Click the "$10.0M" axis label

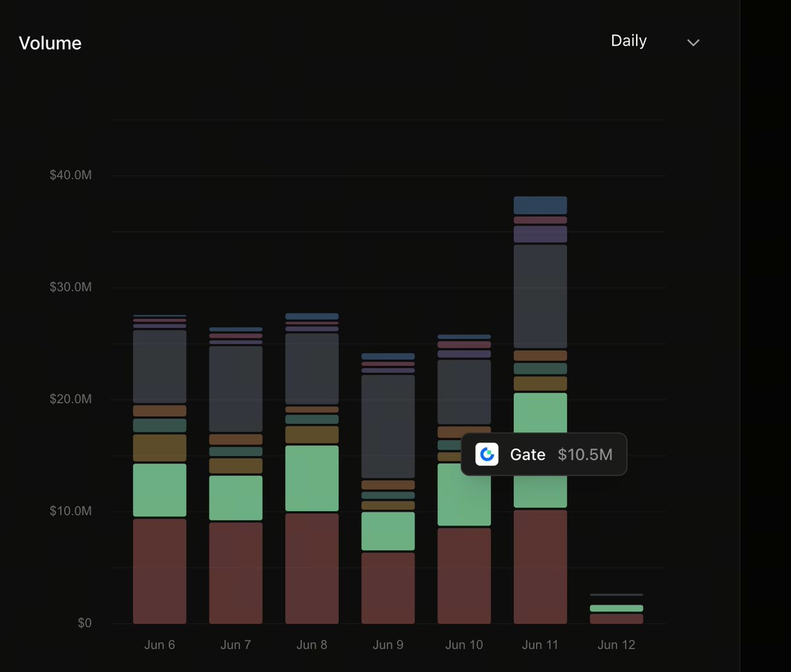(71, 511)
